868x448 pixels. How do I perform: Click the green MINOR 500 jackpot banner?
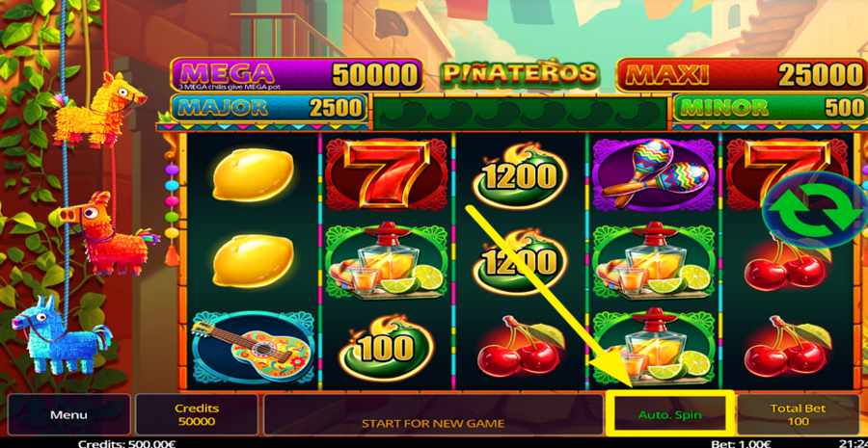(x=770, y=108)
